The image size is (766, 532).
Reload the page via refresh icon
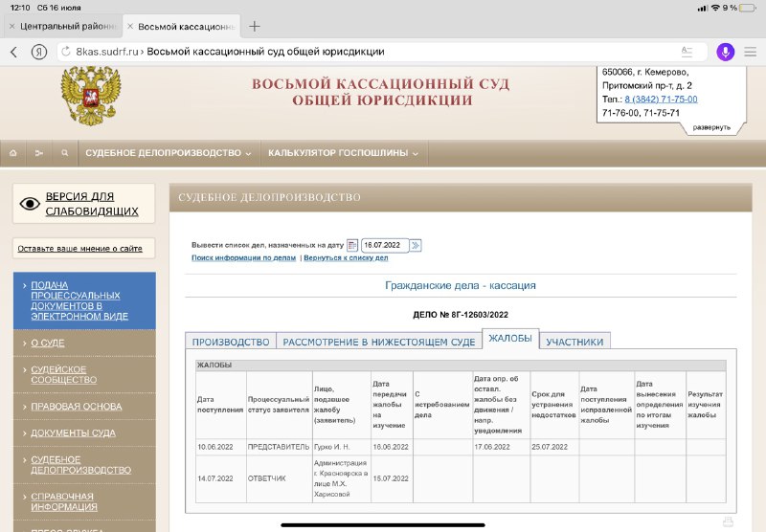(66, 52)
